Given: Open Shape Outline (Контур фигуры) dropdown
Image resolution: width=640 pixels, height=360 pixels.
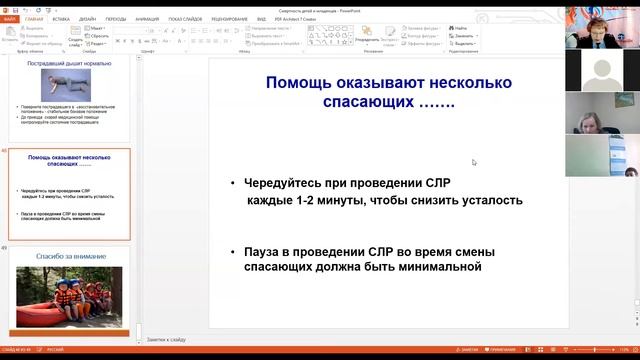Looking at the screenshot, I should point(420,36).
